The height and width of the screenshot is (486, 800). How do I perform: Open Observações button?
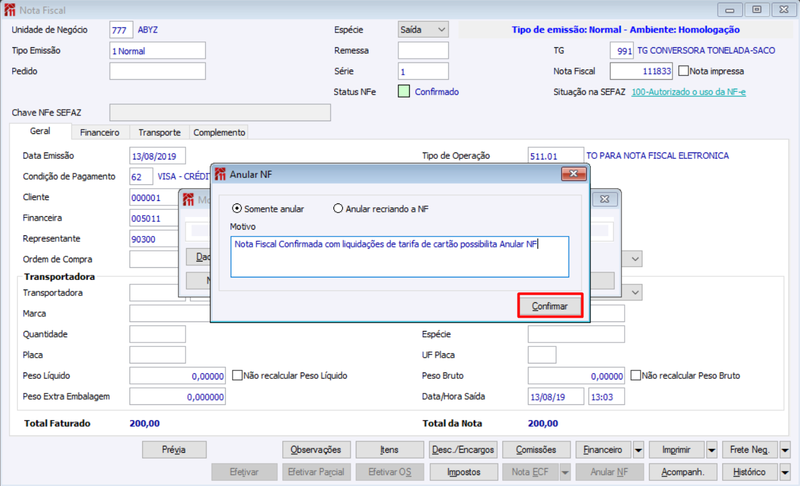[316, 450]
